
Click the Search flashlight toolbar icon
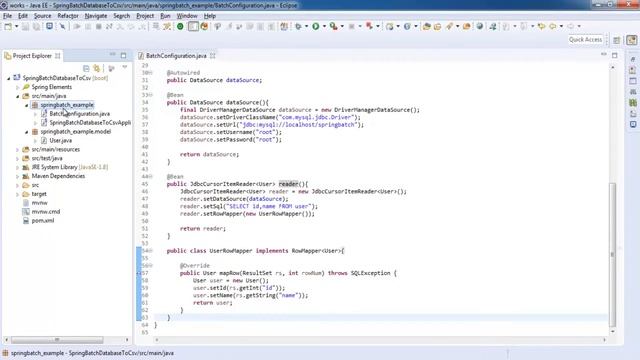tap(449, 27)
